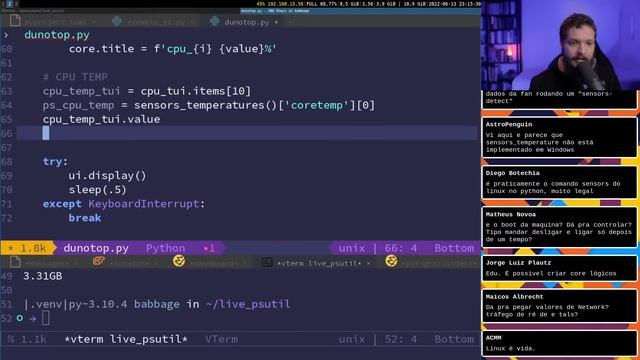Click the IP address in the top status bar
This screenshot has height=360, width=640.
pos(286,4)
